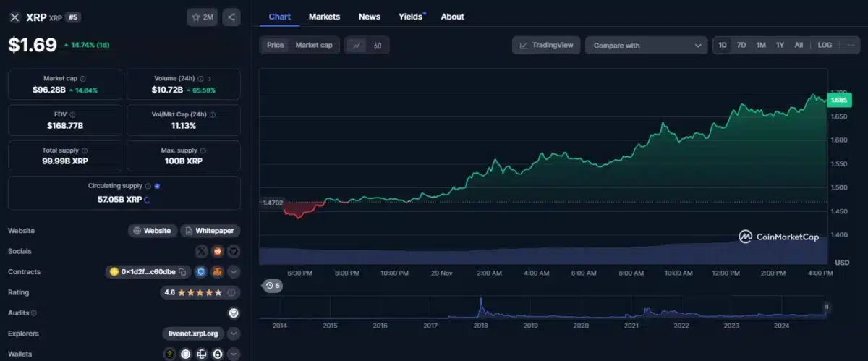Expand the Contracts list chevron
Screen dimensions: 868x361
click(x=234, y=272)
